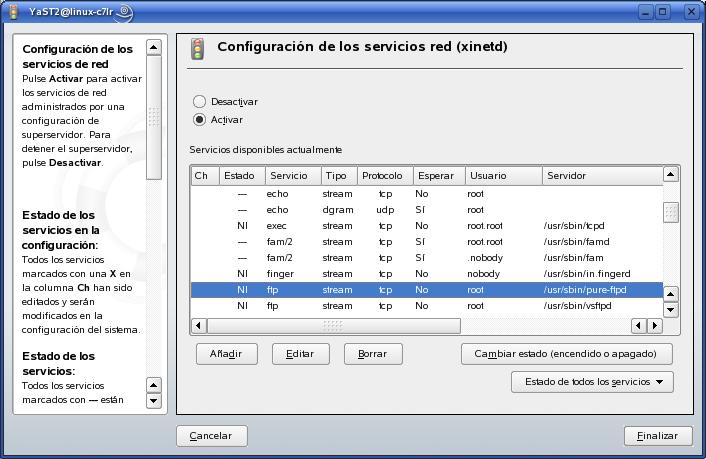Image resolution: width=706 pixels, height=459 pixels.
Task: Maximize the YaST2 window
Action: [x=663, y=12]
